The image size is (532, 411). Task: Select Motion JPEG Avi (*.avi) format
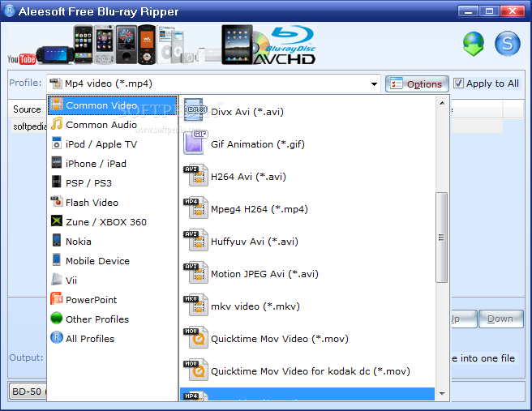pyautogui.click(x=307, y=274)
